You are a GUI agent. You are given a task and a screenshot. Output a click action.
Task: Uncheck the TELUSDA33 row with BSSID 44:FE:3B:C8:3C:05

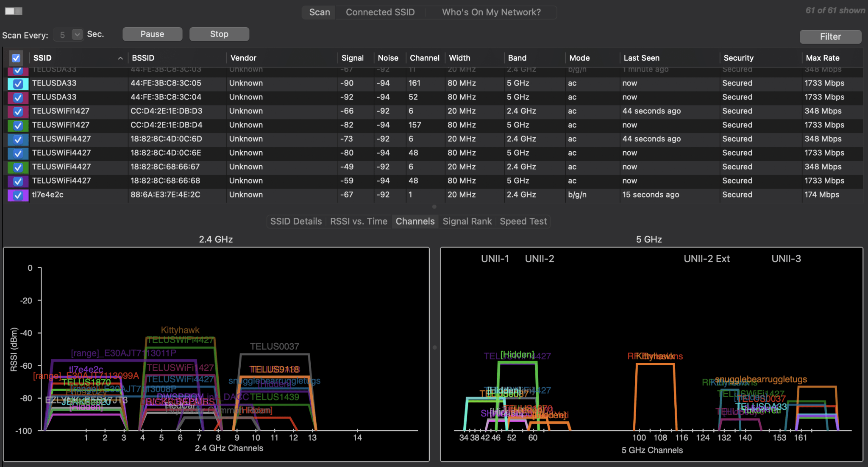coord(18,83)
